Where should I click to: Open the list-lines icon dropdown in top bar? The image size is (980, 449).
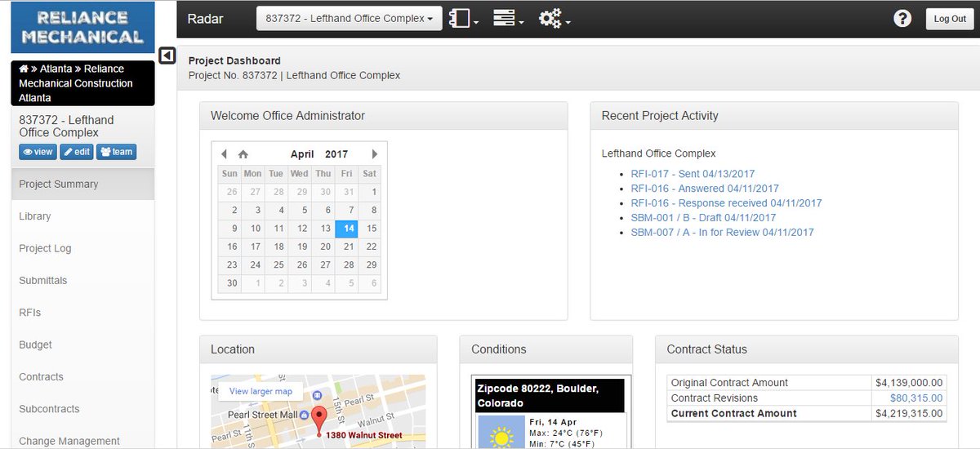coord(509,19)
